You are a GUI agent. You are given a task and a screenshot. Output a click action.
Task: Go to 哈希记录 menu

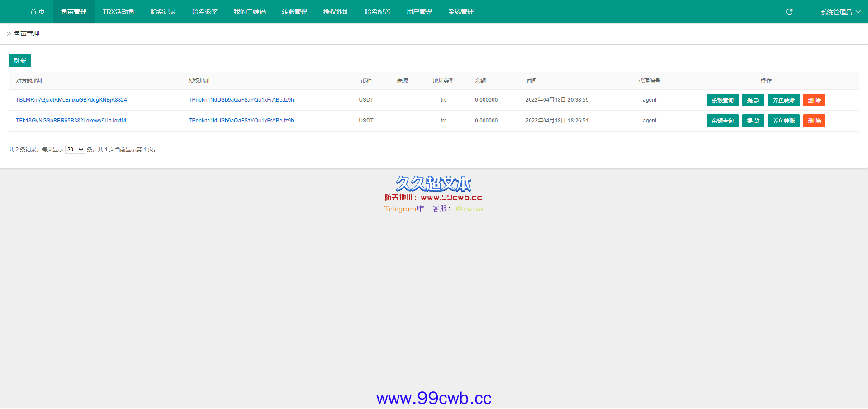click(163, 12)
